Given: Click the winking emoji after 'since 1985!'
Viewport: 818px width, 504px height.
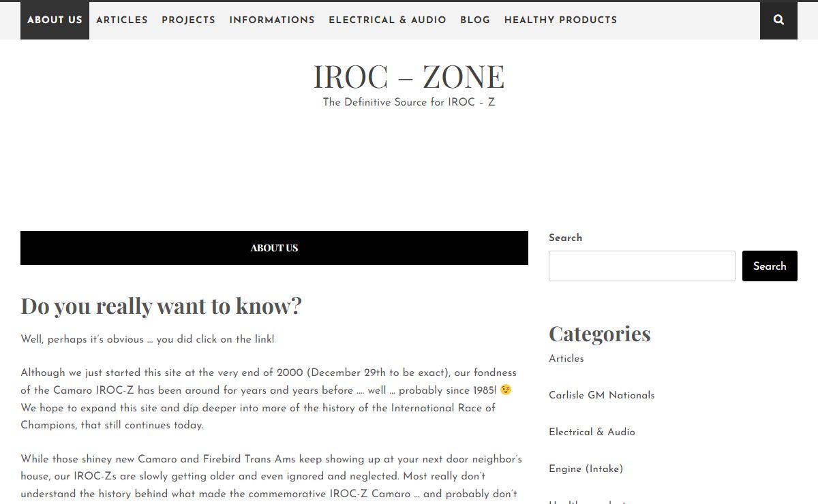Looking at the screenshot, I should tap(506, 390).
